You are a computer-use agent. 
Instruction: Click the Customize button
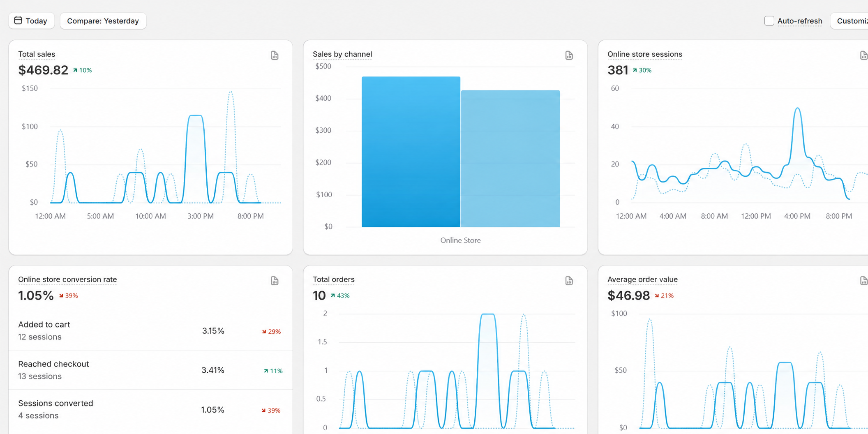click(x=849, y=21)
